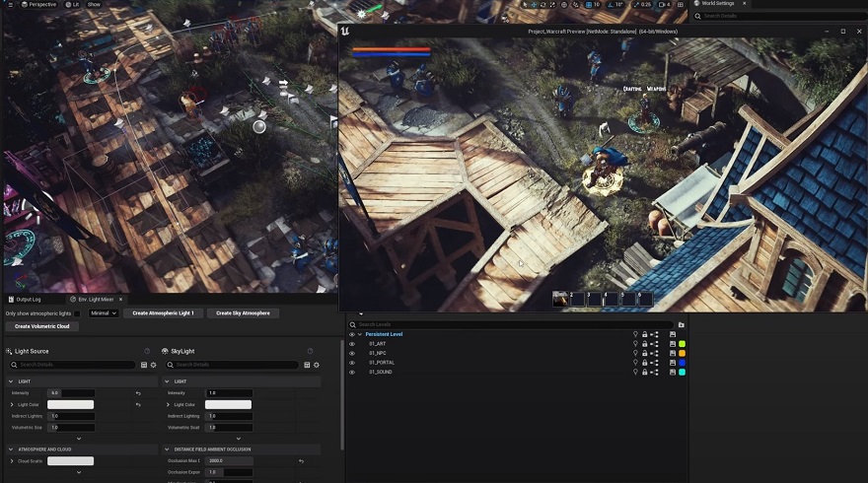Toggle grid snapping icon next to 10

click(x=589, y=4)
